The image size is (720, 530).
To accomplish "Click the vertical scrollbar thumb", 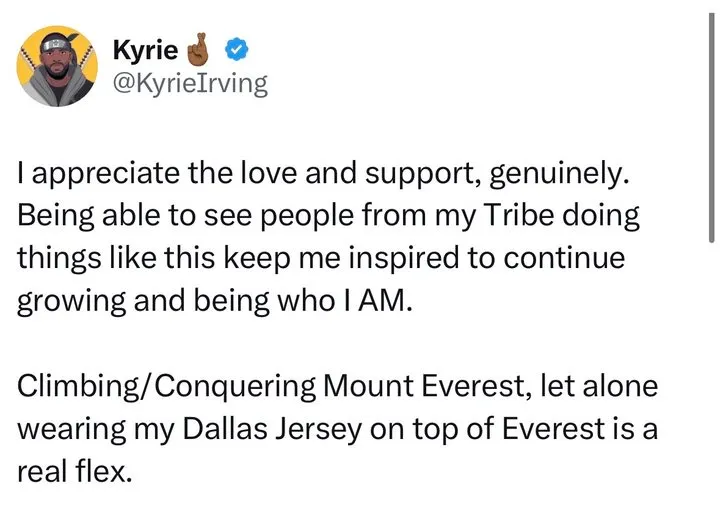I will tap(711, 128).
